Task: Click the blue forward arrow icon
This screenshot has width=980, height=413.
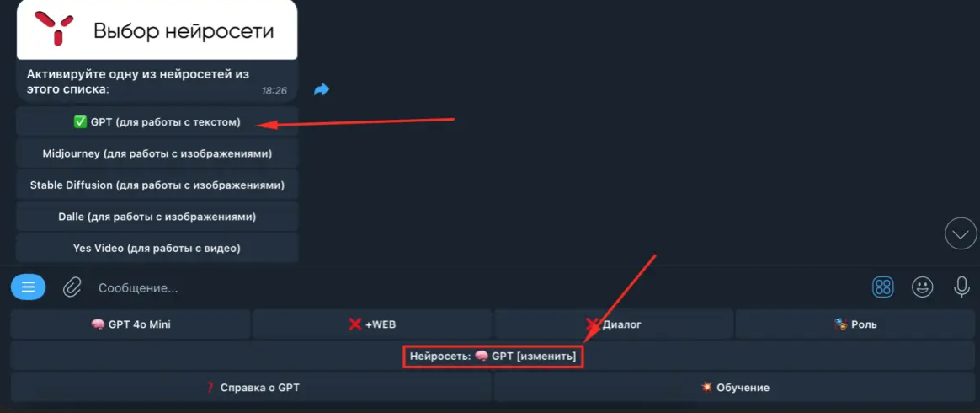Action: [322, 90]
